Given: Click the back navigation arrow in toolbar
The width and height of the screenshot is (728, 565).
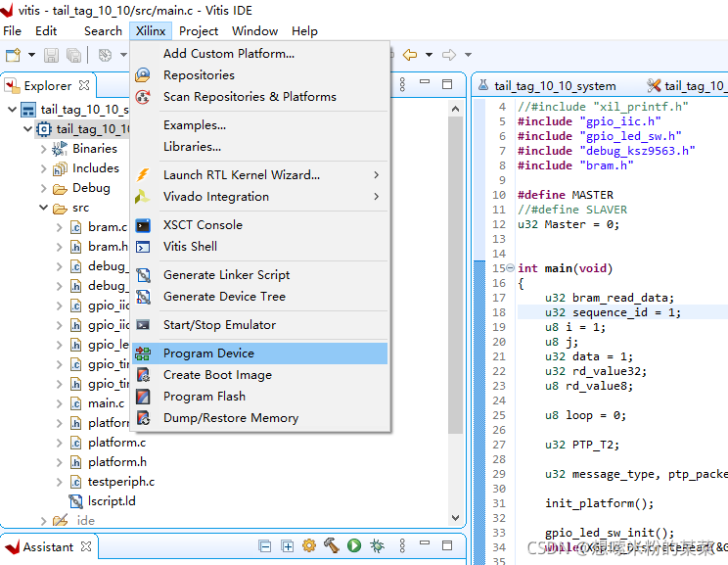Looking at the screenshot, I should click(x=409, y=55).
